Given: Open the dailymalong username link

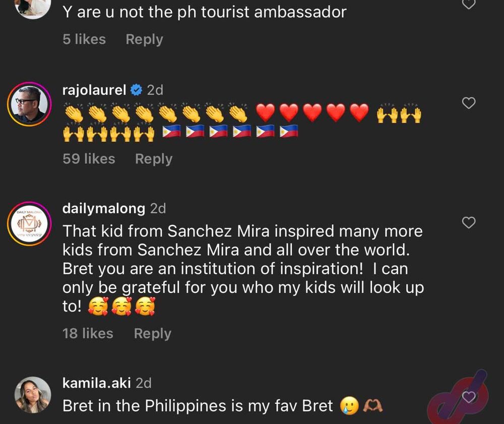Looking at the screenshot, I should pos(104,209).
